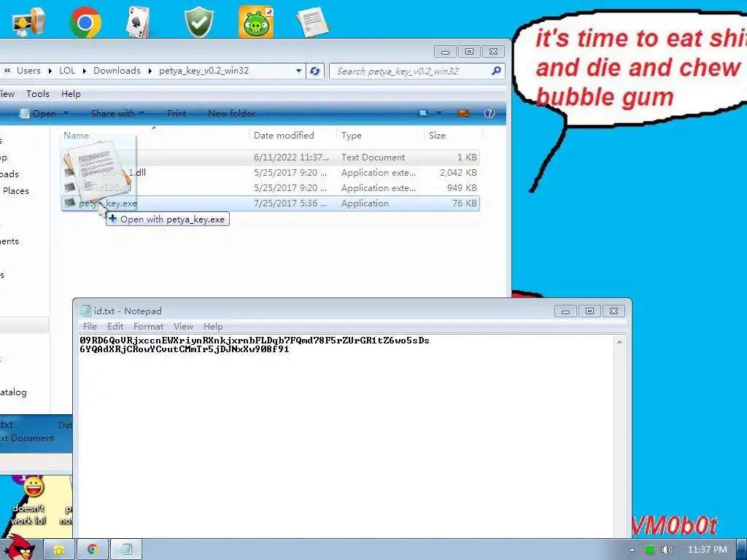
Task: Maximize the id.txt Notepad window
Action: click(589, 311)
